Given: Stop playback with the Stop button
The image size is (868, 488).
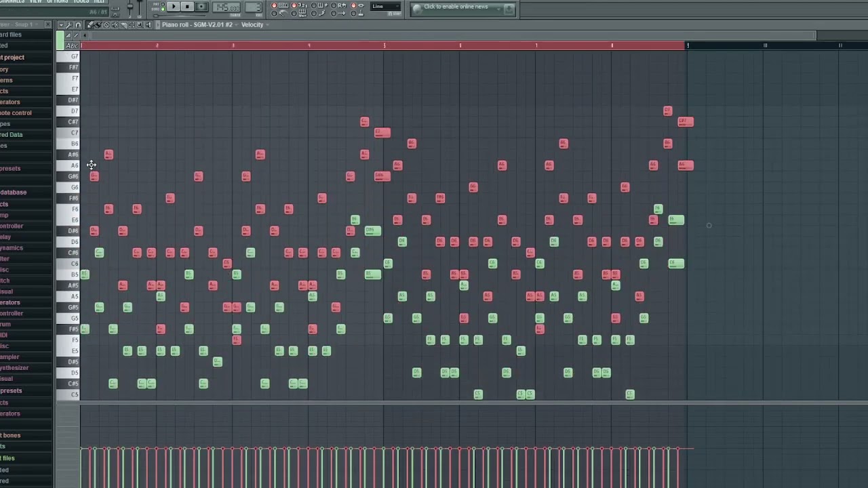Looking at the screenshot, I should [x=187, y=6].
